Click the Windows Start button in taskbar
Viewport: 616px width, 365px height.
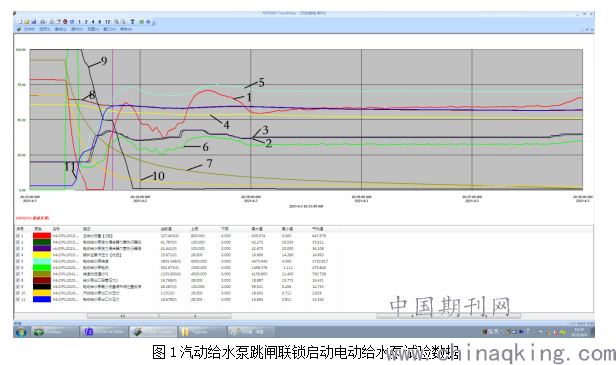point(21,332)
